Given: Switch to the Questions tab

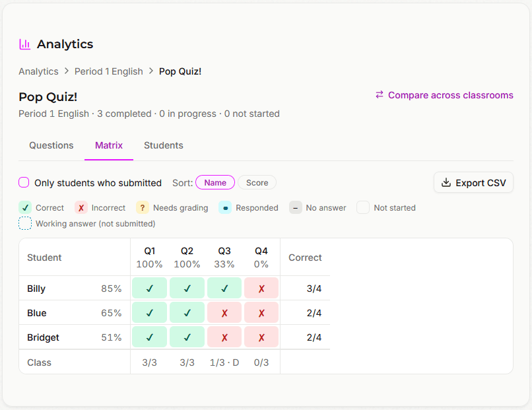Looking at the screenshot, I should coord(51,145).
